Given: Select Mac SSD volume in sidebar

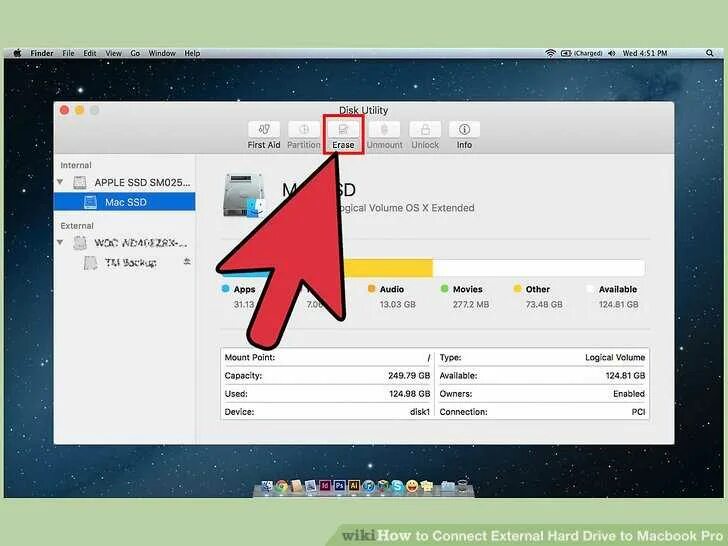Looking at the screenshot, I should point(124,202).
